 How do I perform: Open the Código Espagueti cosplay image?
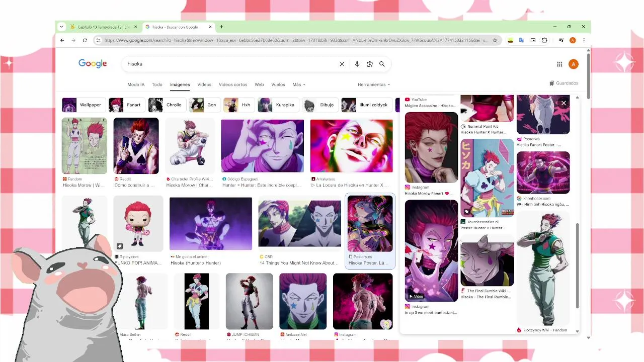click(263, 146)
